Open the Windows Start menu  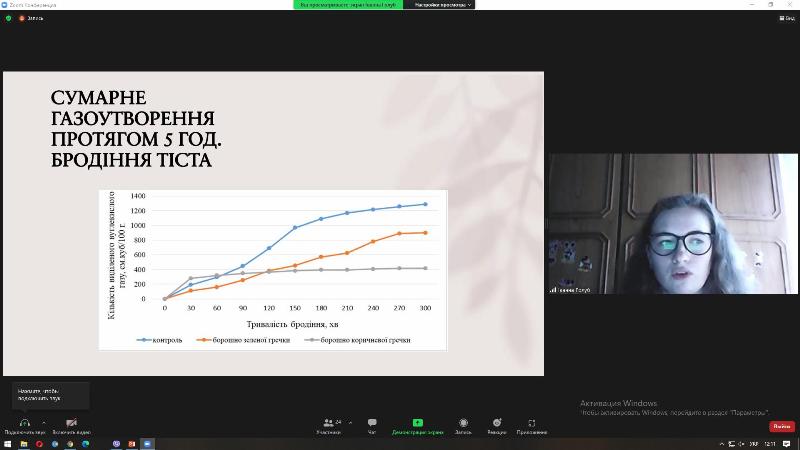point(7,444)
